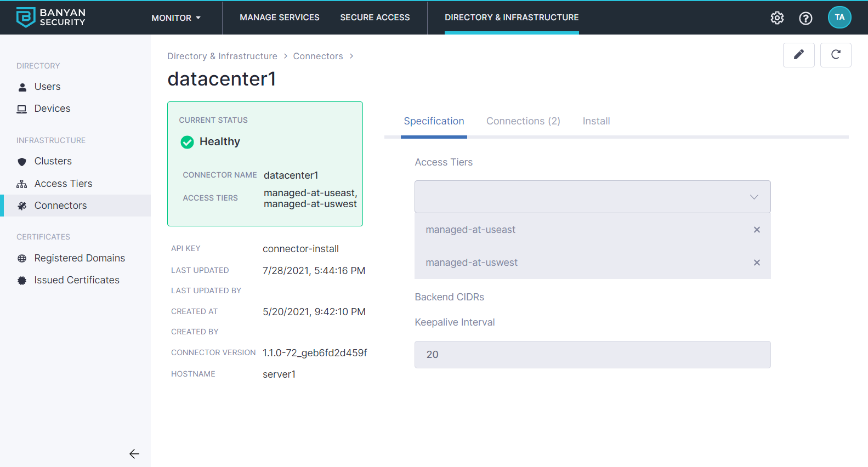
Task: Refresh the connector with reload icon
Action: point(835,55)
